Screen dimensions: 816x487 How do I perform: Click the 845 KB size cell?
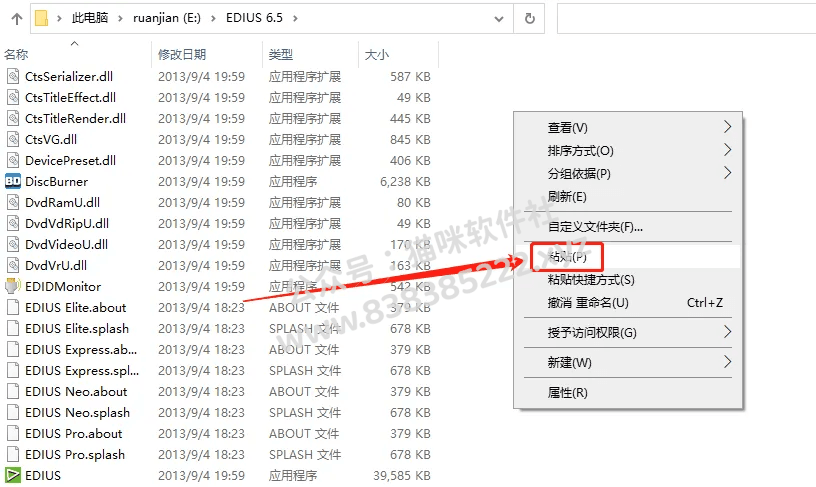pos(411,139)
